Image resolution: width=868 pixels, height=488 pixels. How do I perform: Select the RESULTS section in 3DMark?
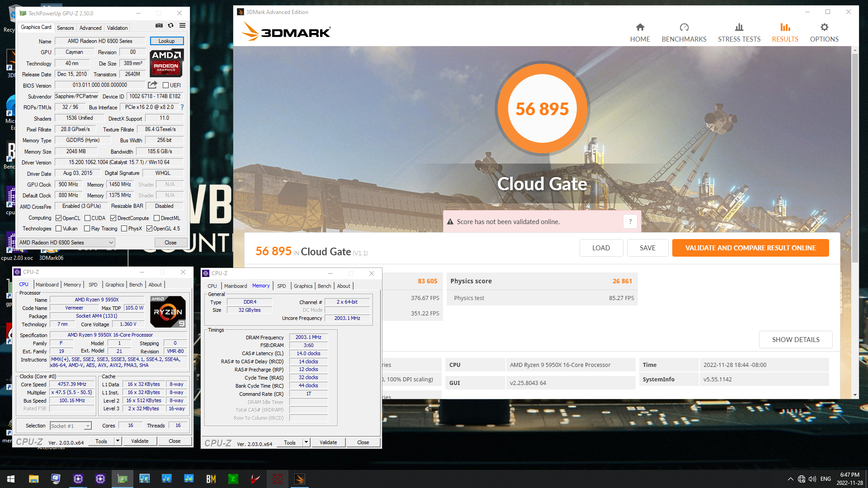pyautogui.click(x=785, y=33)
